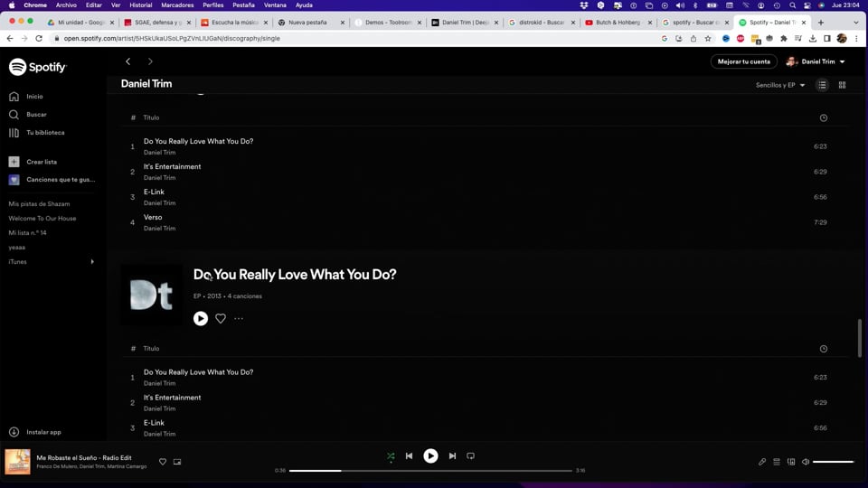This screenshot has height=488, width=868.
Task: Skip to the next track
Action: tap(452, 455)
